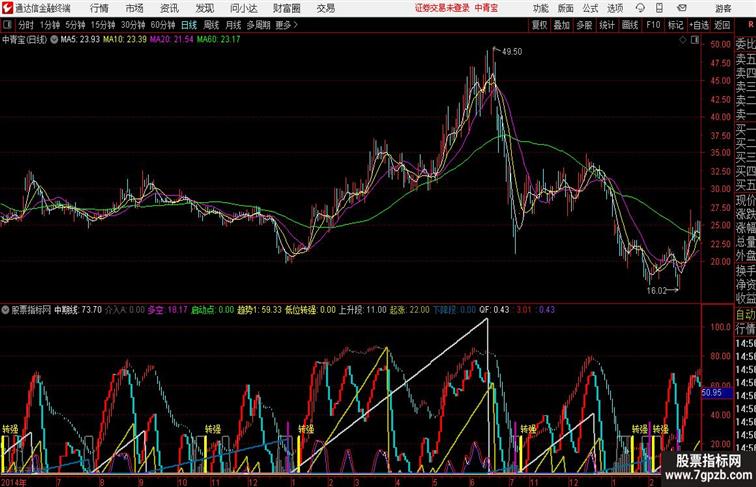The image size is (756, 487).
Task: Click the QF: 0.43 indicator value
Action: [494, 310]
